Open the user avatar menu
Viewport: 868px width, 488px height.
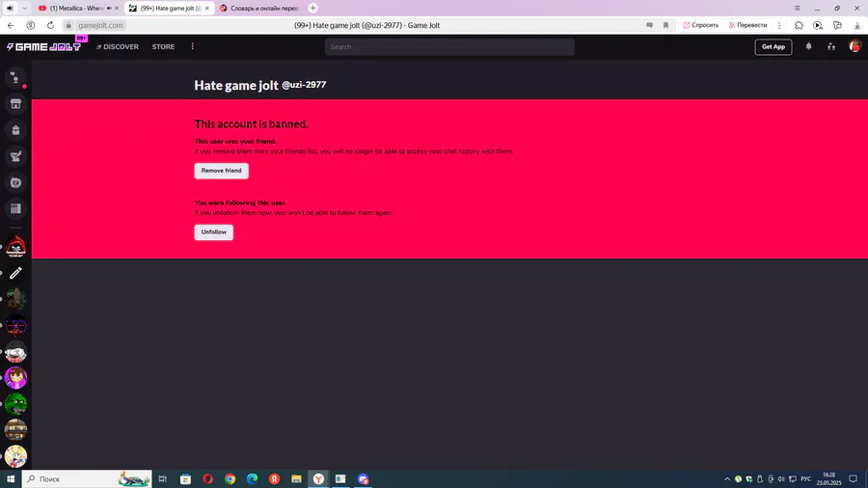coord(854,46)
